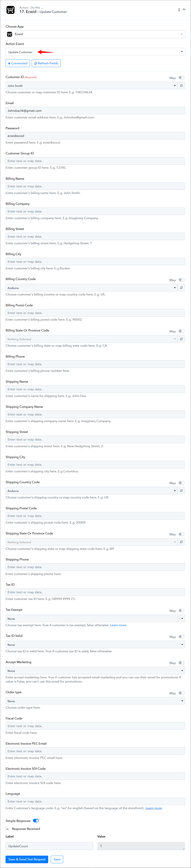Click the Password input field
This screenshot has height=868, width=191.
click(x=95, y=136)
